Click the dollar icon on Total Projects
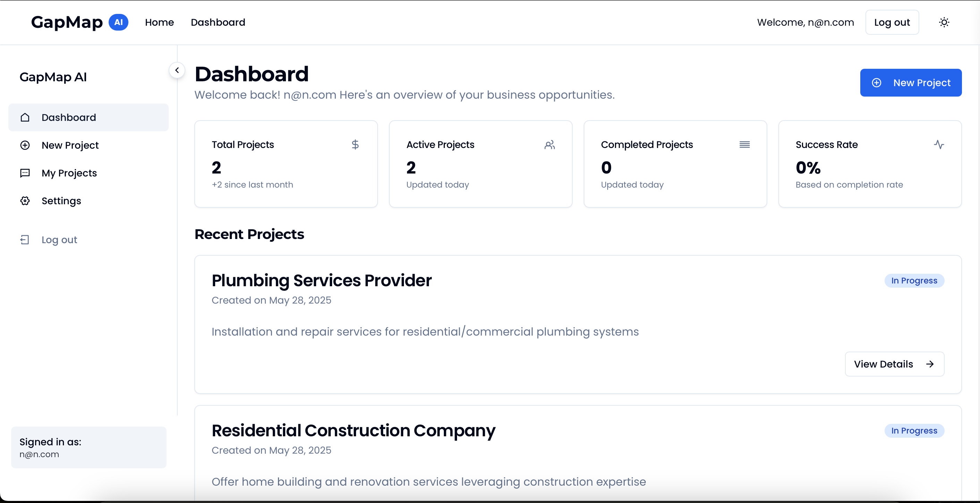 (x=355, y=145)
